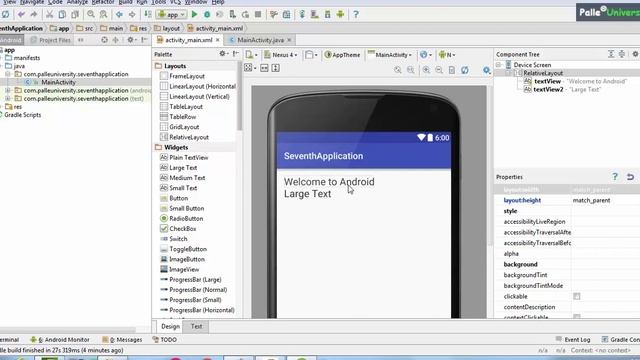Screen dimensions: 640x360
Task: Select Gradle Scripts in project tree
Action: point(22,115)
